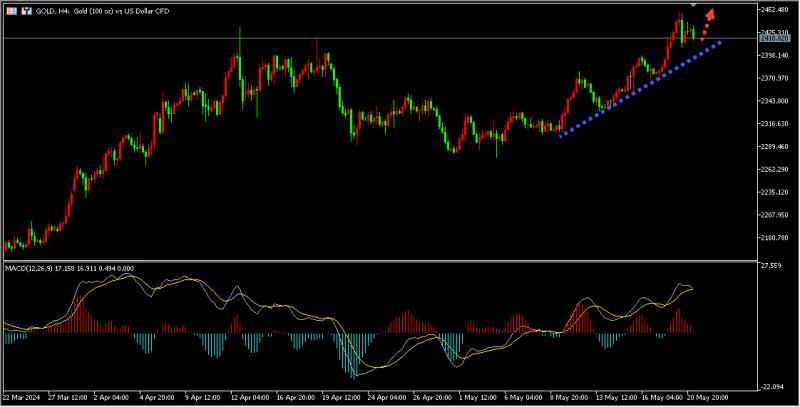Click the 27.559 MACD scale value
This screenshot has height=407, width=800.
pos(771,266)
